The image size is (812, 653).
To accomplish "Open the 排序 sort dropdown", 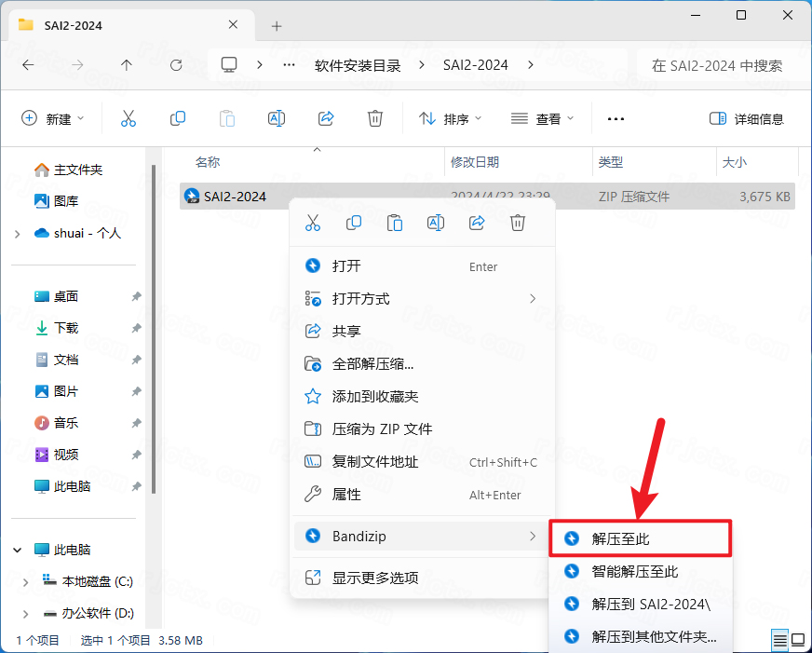I will [x=450, y=118].
